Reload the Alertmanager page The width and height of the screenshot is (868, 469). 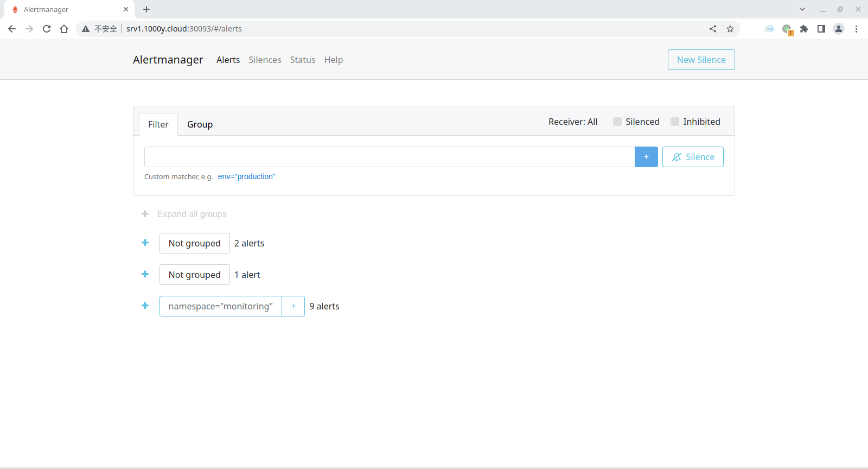[x=47, y=29]
